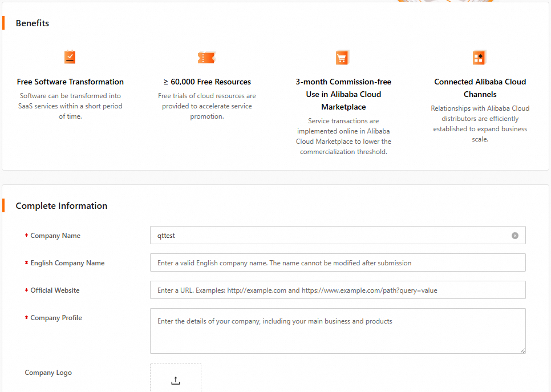This screenshot has width=551, height=392.
Task: Click the Free Software Transformation clipboard icon
Action: pyautogui.click(x=70, y=57)
